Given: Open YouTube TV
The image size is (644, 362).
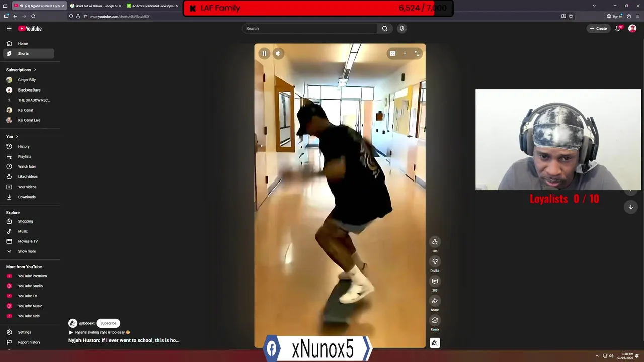Looking at the screenshot, I should 29,296.
